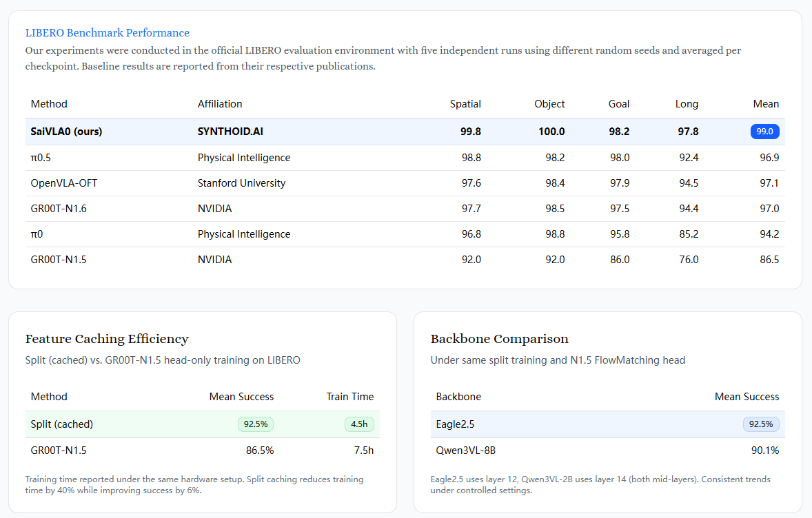The height and width of the screenshot is (518, 812).
Task: Click the Method column header in benchmark table
Action: [x=49, y=104]
